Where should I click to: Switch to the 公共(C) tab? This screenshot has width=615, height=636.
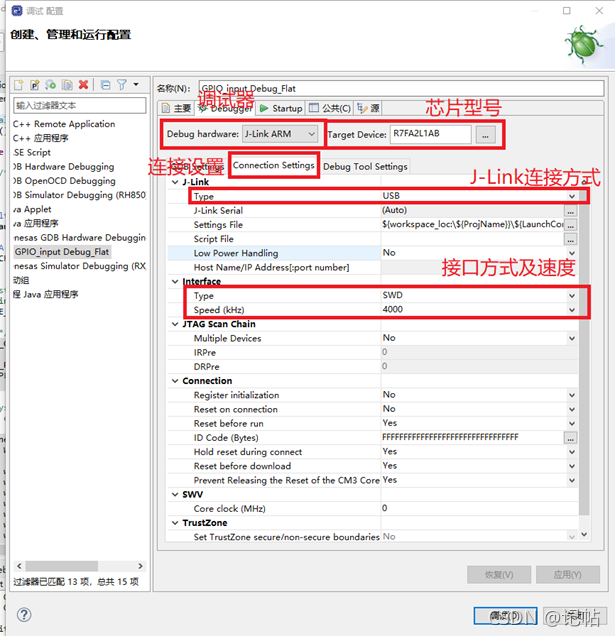[330, 108]
